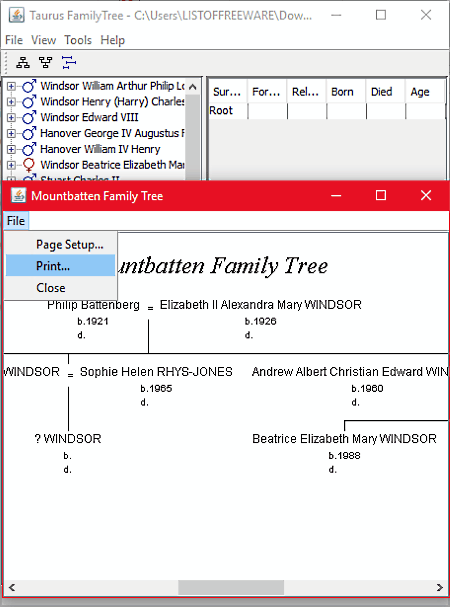Minimize the Mountbatten Family Tree window
Viewport: 450px width, 607px height.
tap(336, 195)
